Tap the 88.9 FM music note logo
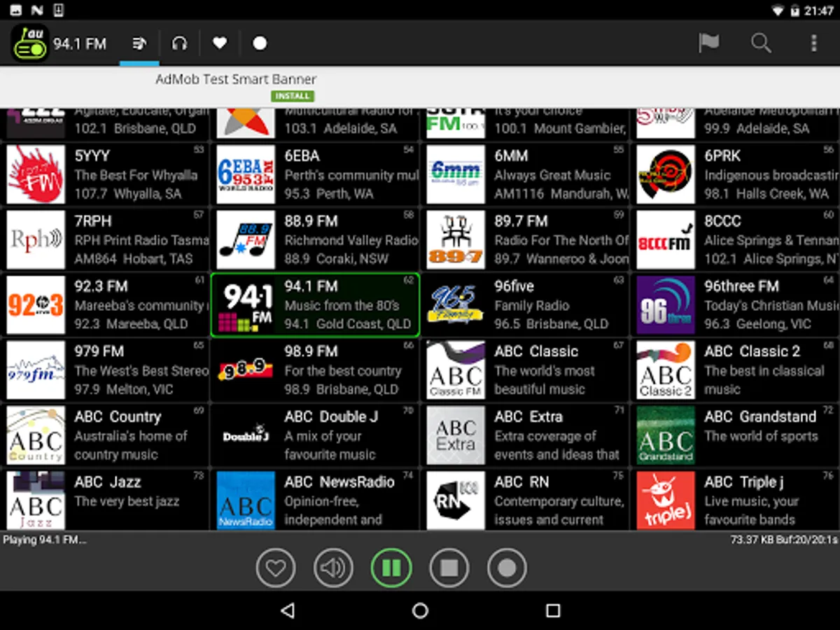This screenshot has width=840, height=630. 246,239
